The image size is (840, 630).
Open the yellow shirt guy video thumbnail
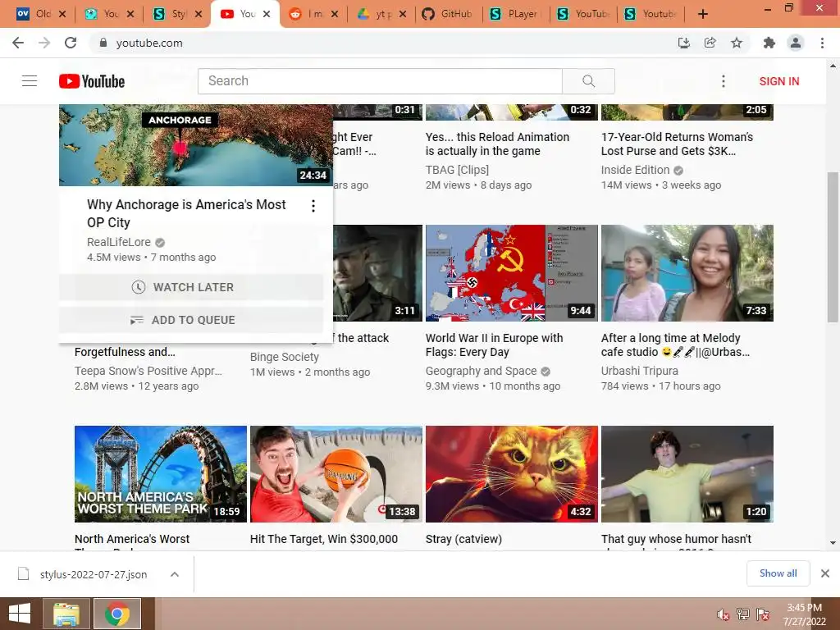pyautogui.click(x=687, y=473)
